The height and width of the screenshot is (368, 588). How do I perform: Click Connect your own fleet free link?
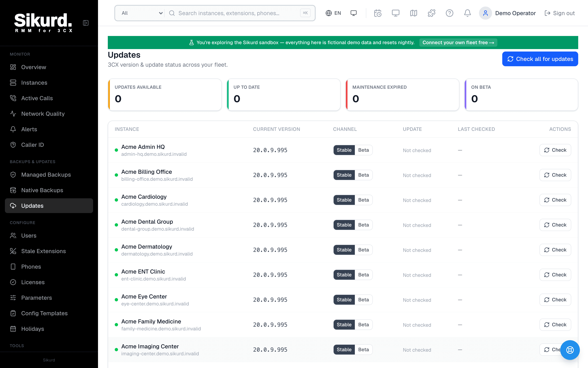[458, 43]
